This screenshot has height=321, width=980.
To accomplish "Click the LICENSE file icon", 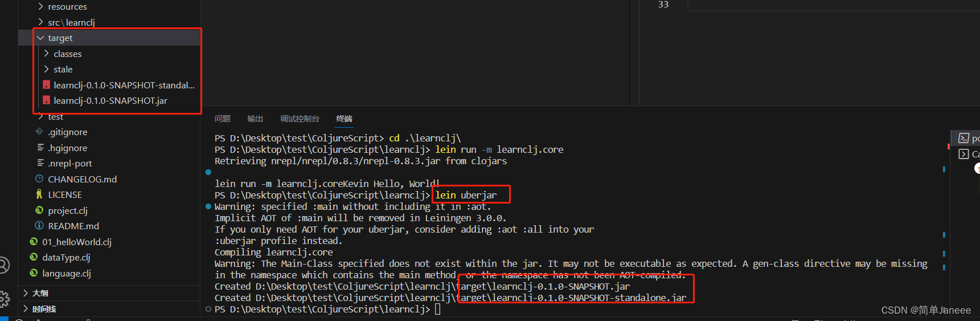I will (x=39, y=194).
